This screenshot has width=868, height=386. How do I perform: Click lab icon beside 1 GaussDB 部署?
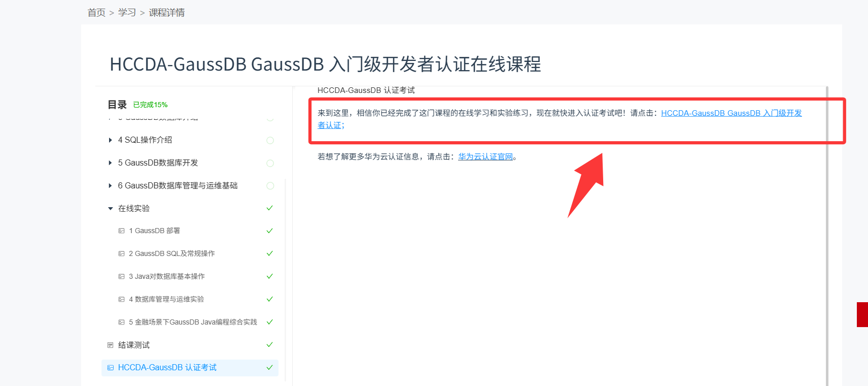[x=121, y=231]
